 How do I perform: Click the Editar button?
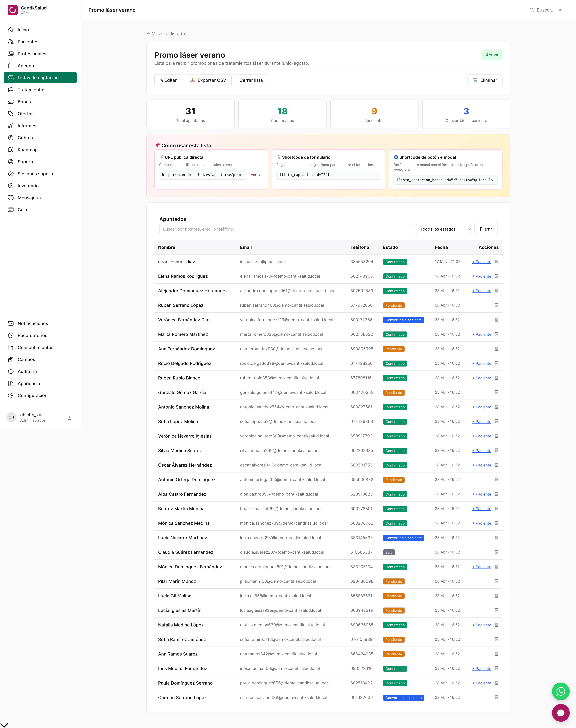168,80
